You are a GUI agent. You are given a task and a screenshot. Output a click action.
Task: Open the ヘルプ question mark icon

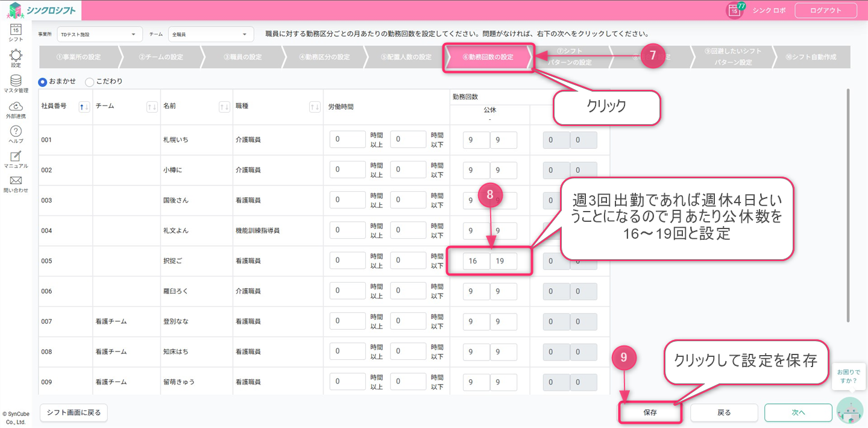pos(16,133)
